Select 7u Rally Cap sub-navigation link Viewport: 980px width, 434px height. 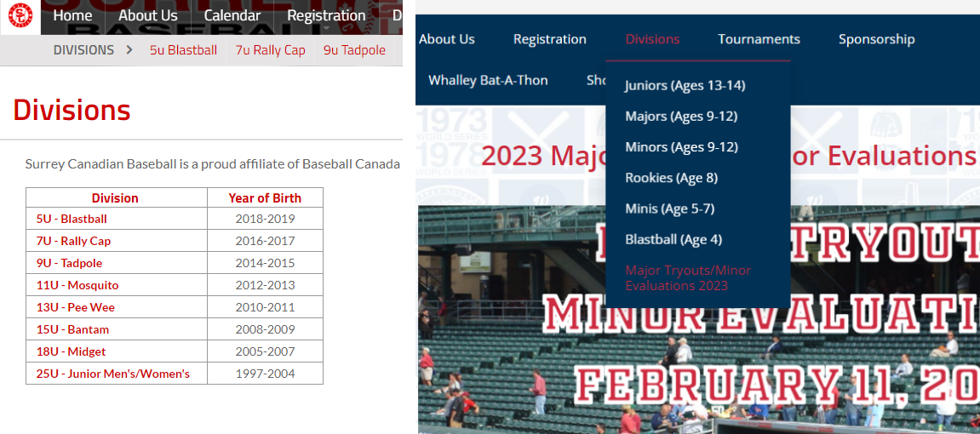click(270, 50)
